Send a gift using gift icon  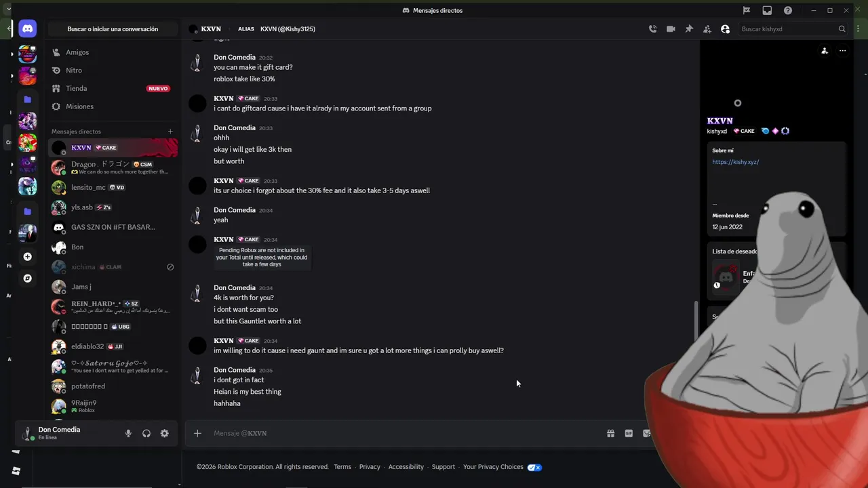coord(610,433)
